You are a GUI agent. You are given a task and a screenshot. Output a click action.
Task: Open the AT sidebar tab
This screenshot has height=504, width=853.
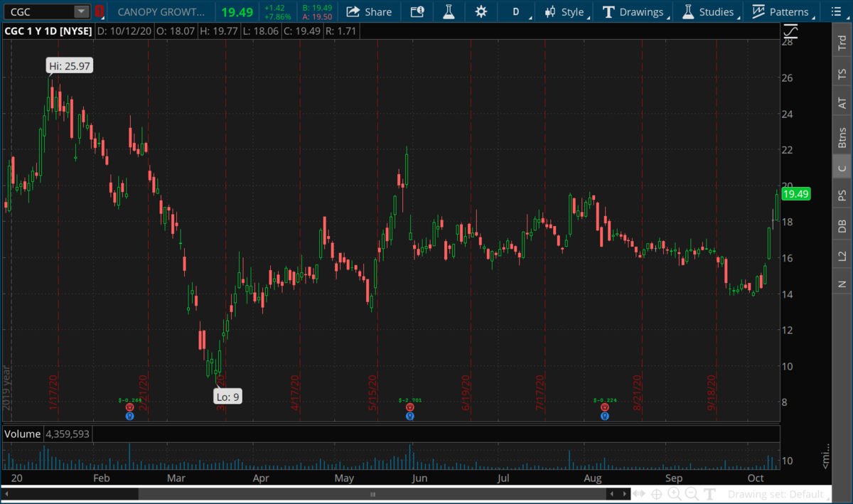842,103
